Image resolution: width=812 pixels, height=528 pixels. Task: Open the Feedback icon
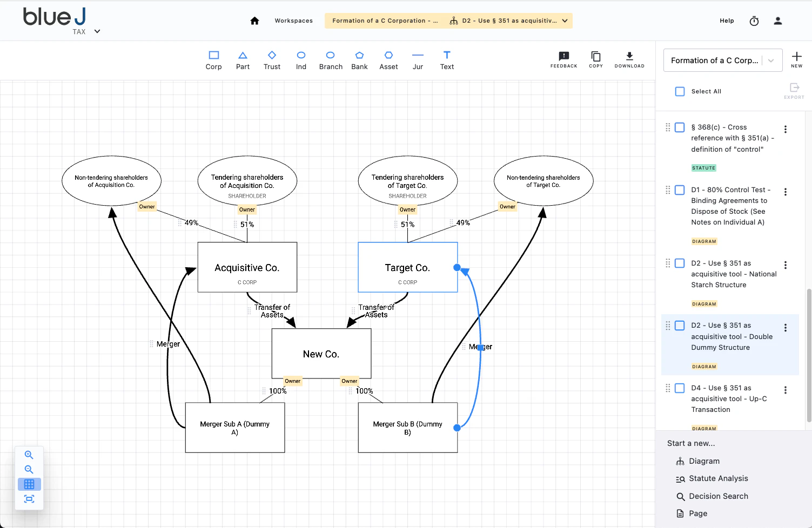(x=563, y=59)
